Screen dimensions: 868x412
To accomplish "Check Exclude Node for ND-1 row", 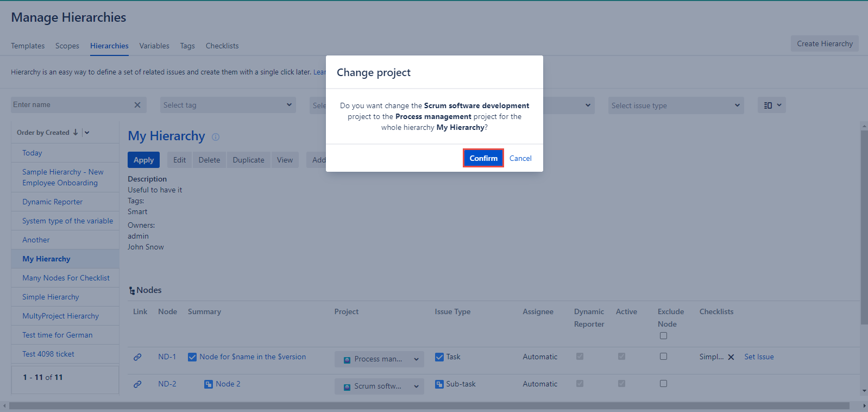I will (663, 357).
